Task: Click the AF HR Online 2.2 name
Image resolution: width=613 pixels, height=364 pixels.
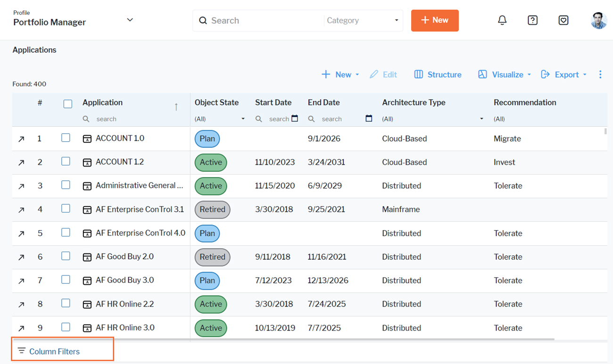Action: click(x=124, y=304)
